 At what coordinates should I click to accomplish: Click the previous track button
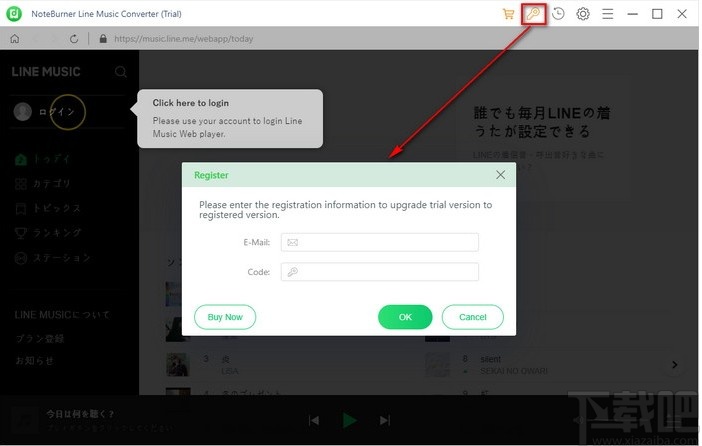[314, 420]
